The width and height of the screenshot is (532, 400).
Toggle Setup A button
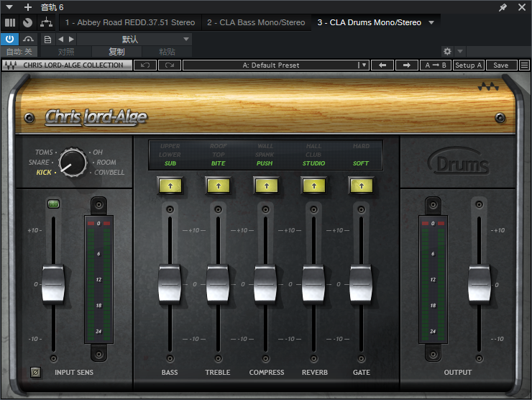[468, 65]
